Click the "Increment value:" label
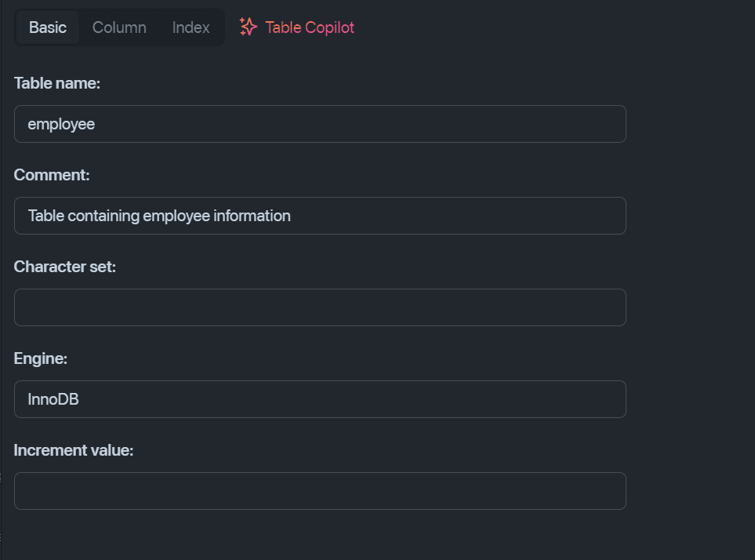This screenshot has height=560, width=755. click(73, 450)
